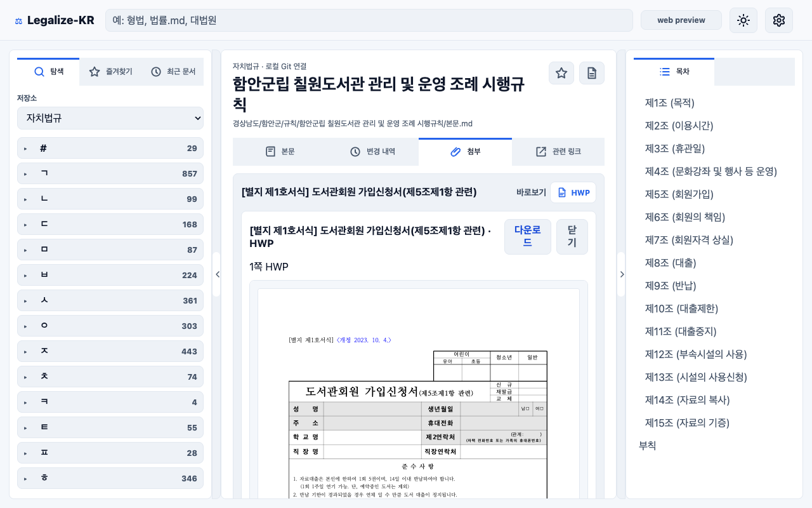This screenshot has height=508, width=812.
Task: Expand the ㅈ group with 443 items
Action: [110, 351]
